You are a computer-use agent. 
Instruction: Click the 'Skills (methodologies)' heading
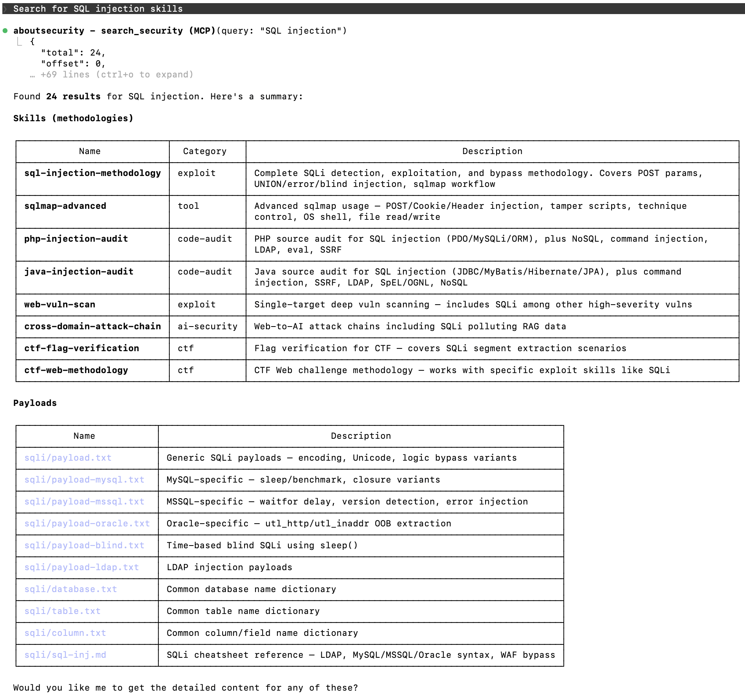(x=73, y=118)
